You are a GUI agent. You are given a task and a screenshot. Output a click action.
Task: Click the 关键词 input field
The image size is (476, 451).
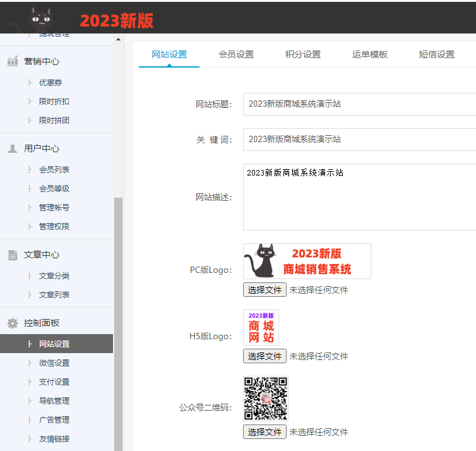[x=359, y=140]
